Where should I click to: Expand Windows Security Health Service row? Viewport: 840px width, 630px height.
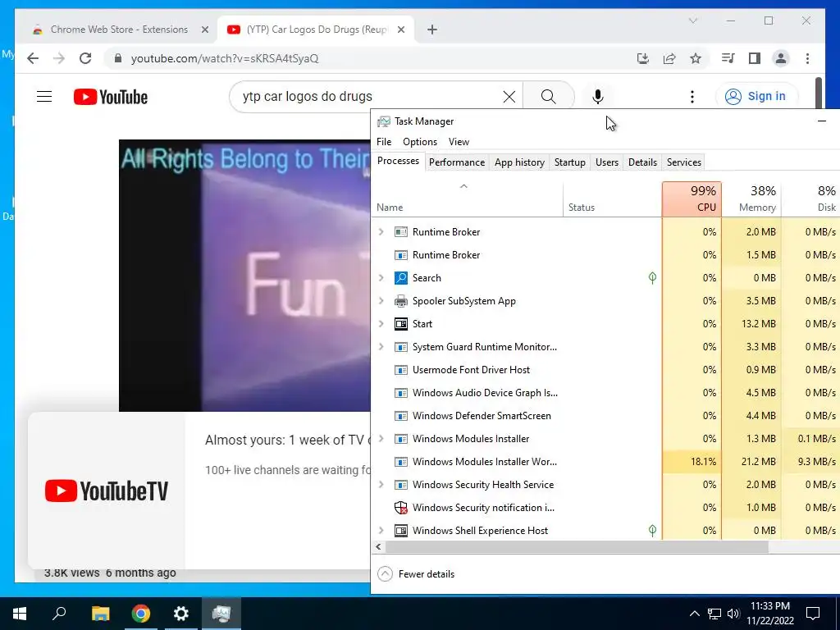click(x=381, y=484)
